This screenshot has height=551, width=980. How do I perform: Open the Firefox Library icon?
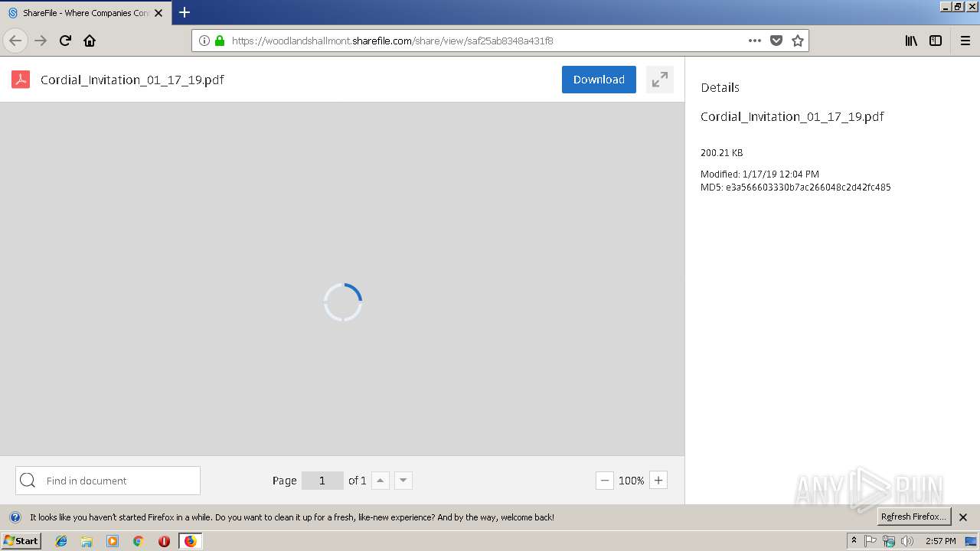click(x=911, y=41)
